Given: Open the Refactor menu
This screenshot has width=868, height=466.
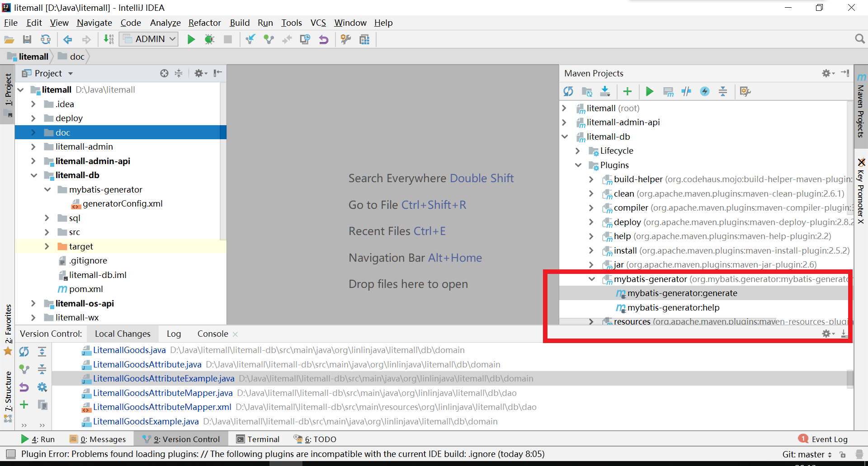Looking at the screenshot, I should click(x=204, y=23).
